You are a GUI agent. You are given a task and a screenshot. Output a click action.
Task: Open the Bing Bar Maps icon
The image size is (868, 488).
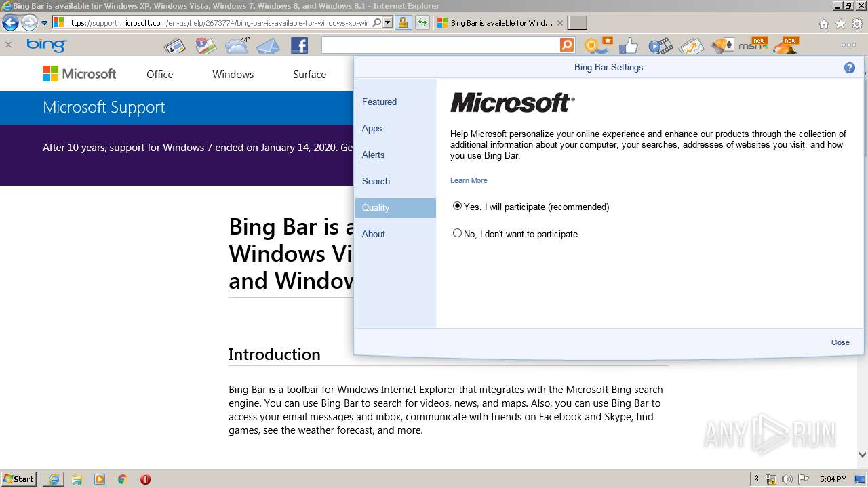pos(205,46)
